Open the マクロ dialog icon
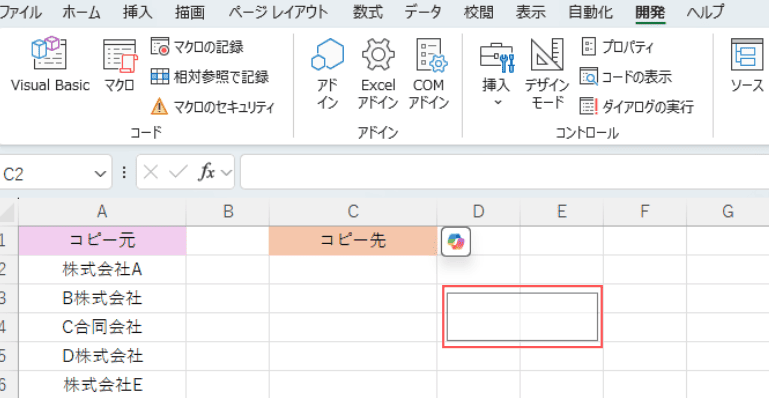 (120, 65)
